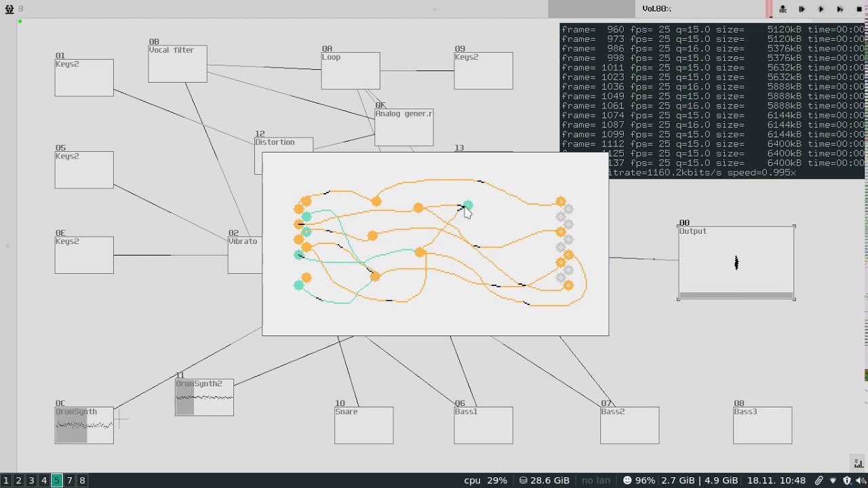Click the bottom-right module view settings icon
Viewport: 868px width, 488px height.
click(x=858, y=464)
